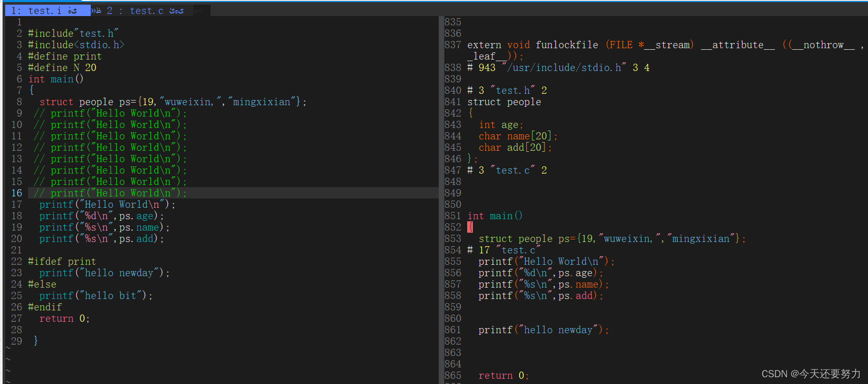Click 'return 0;' on line 865
This screenshot has width=868, height=384.
coord(504,376)
